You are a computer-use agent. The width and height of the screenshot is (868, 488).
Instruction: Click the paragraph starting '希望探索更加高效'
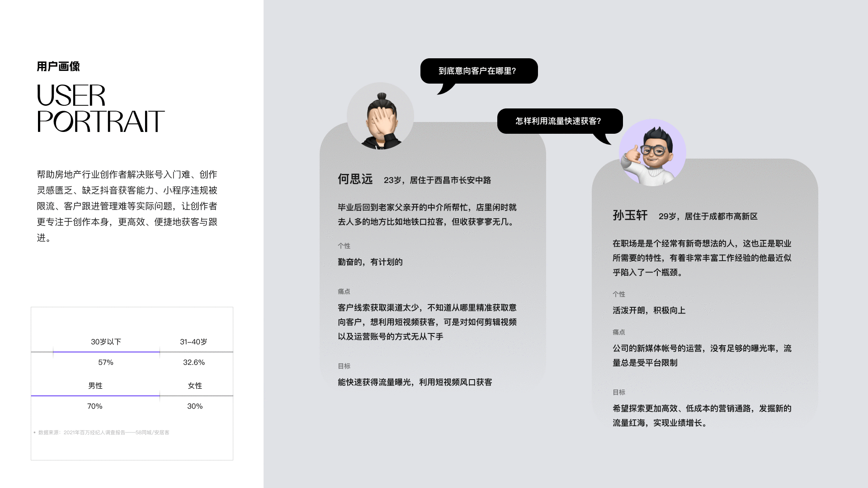click(702, 416)
